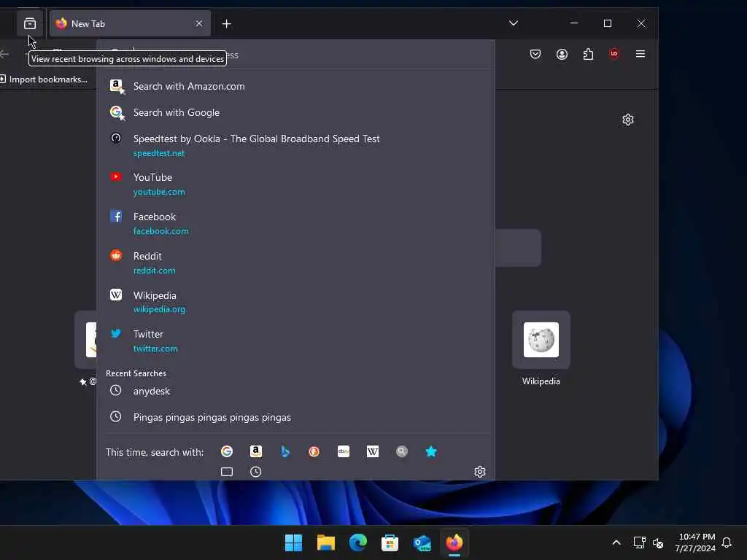This screenshot has width=747, height=560.
Task: Click the twitter.com URL link
Action: (x=155, y=349)
